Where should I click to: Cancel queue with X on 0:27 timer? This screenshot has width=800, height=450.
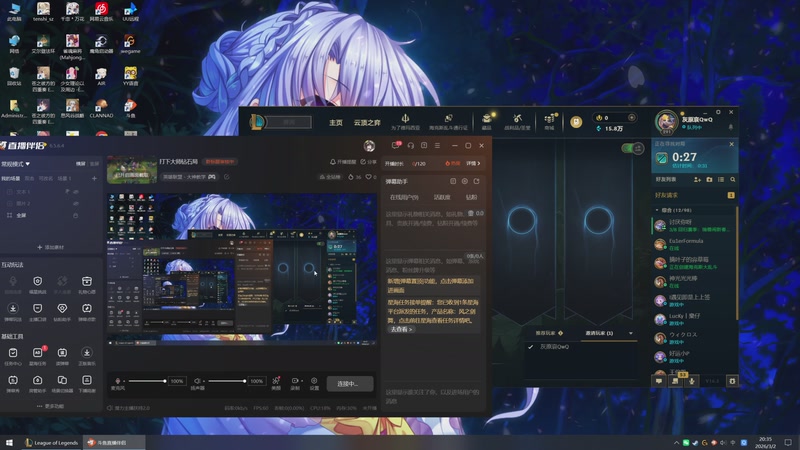(x=731, y=144)
